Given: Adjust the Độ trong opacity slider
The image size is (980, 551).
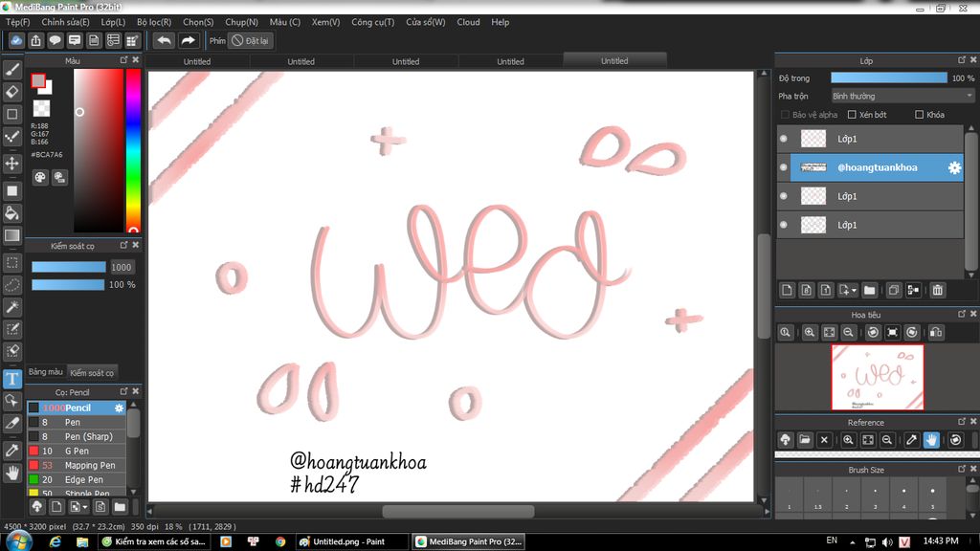Looking at the screenshot, I should [889, 78].
